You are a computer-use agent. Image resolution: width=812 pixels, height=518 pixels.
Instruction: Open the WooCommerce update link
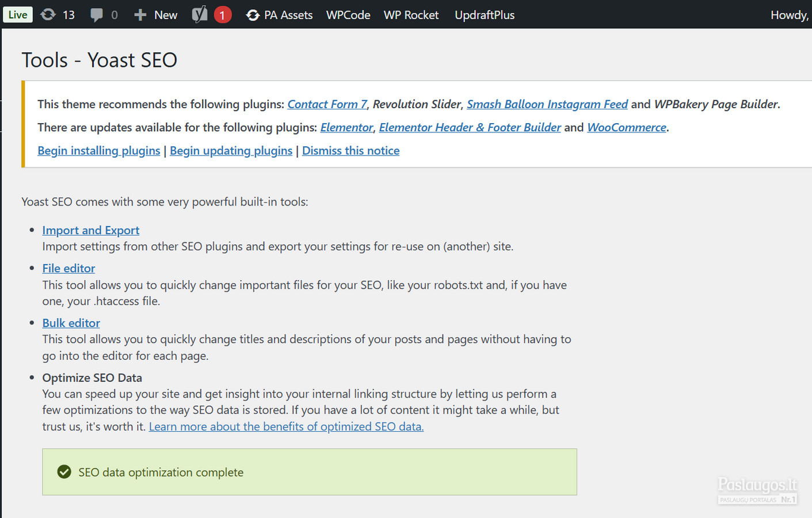tap(627, 127)
